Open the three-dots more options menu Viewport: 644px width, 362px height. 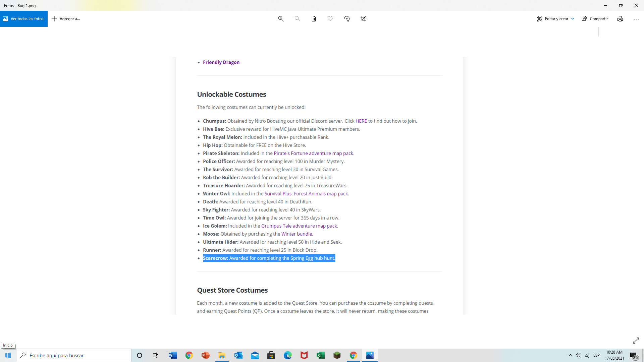636,19
